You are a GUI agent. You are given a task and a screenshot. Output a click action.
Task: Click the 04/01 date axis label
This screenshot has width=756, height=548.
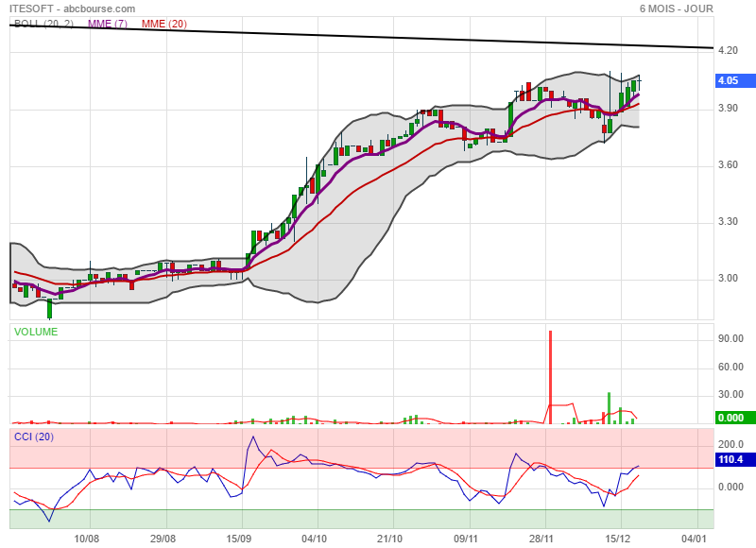[694, 539]
